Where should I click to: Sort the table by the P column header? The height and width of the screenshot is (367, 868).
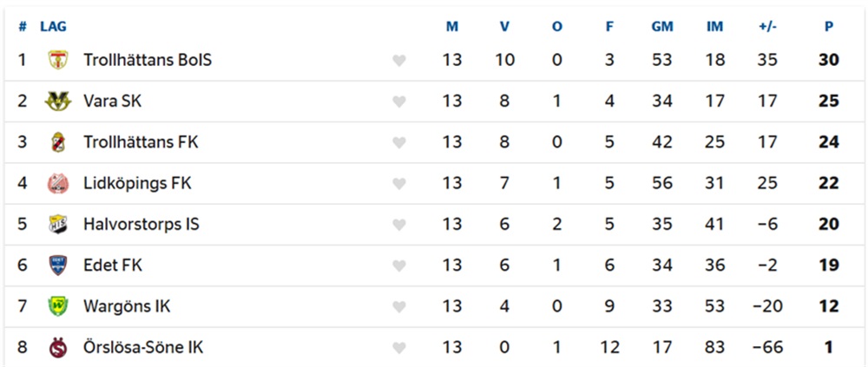(829, 27)
